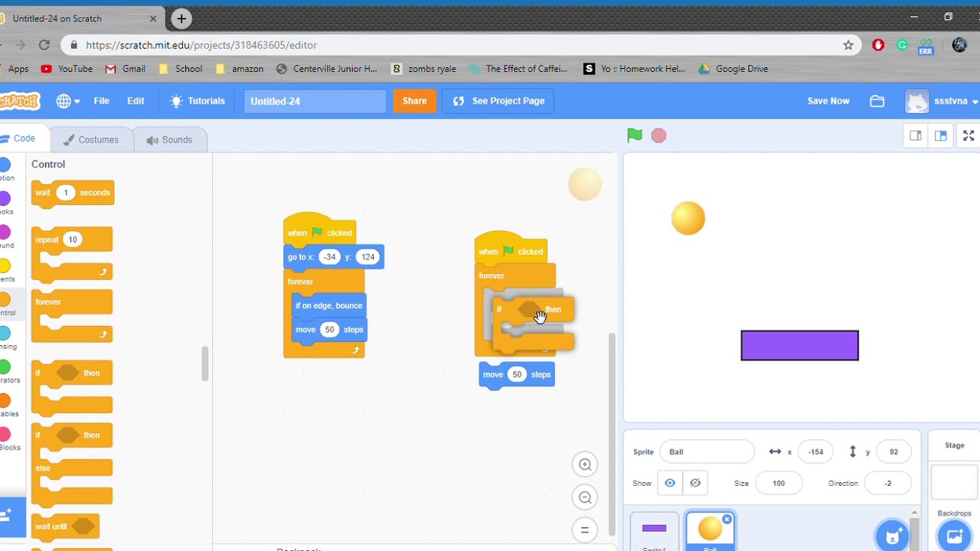This screenshot has width=980, height=551.
Task: Select the Operators category green circle
Action: pos(5,367)
